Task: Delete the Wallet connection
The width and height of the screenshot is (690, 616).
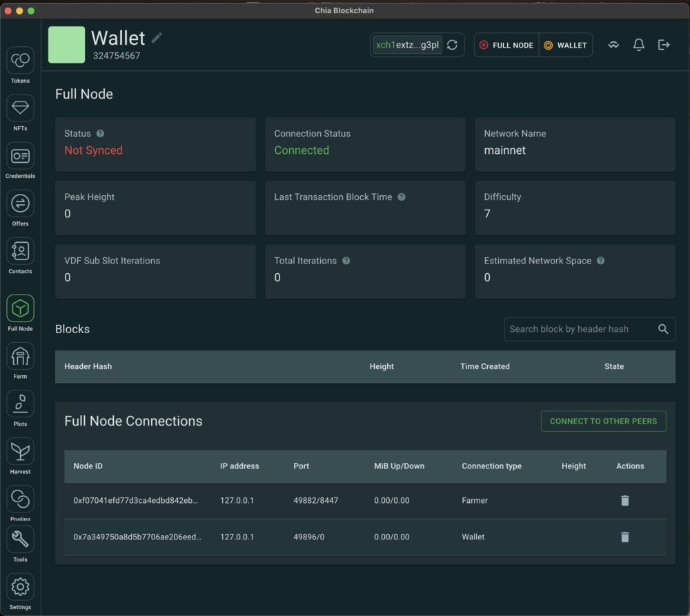Action: (625, 537)
